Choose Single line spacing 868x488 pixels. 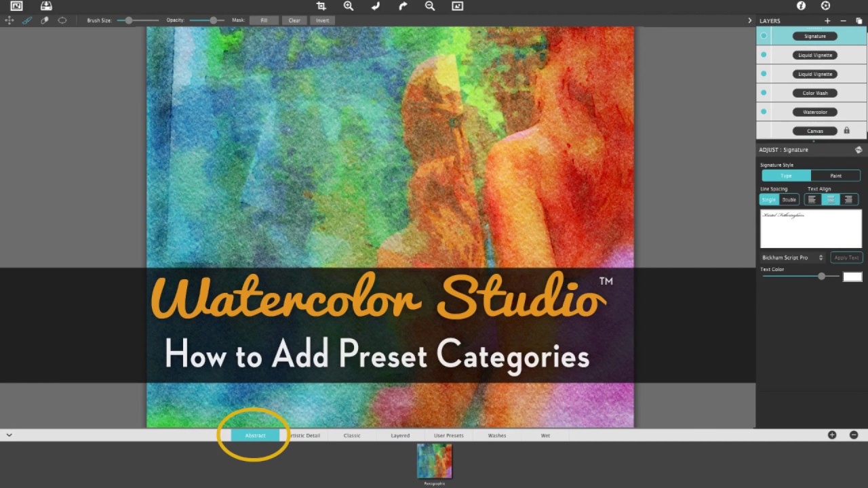tap(769, 200)
